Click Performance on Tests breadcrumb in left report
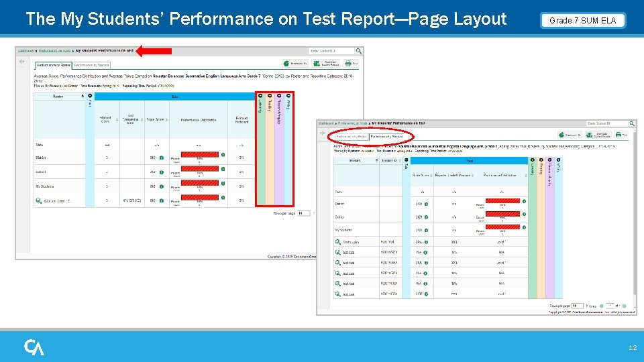Screen dimensions: 644x362 tap(54, 51)
